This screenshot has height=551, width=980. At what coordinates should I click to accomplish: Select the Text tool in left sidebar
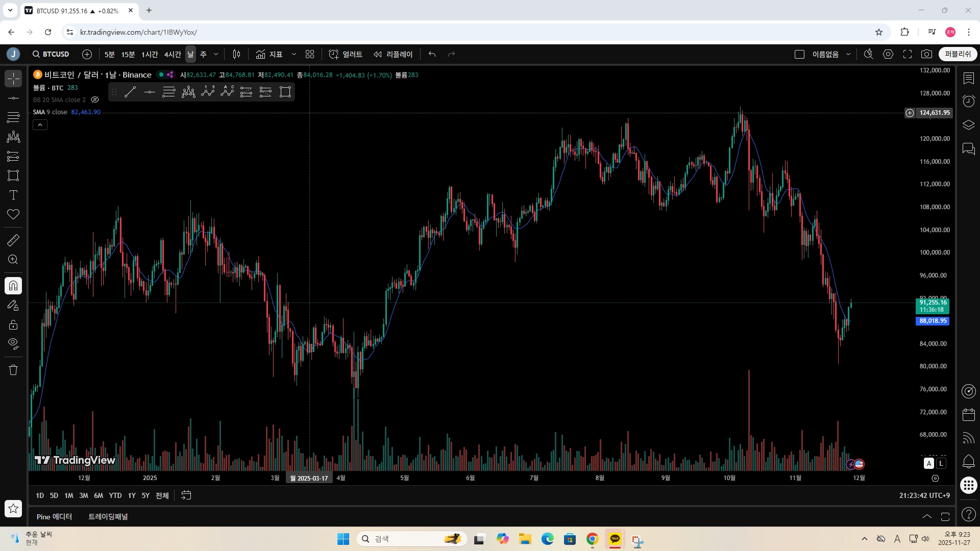coord(13,195)
